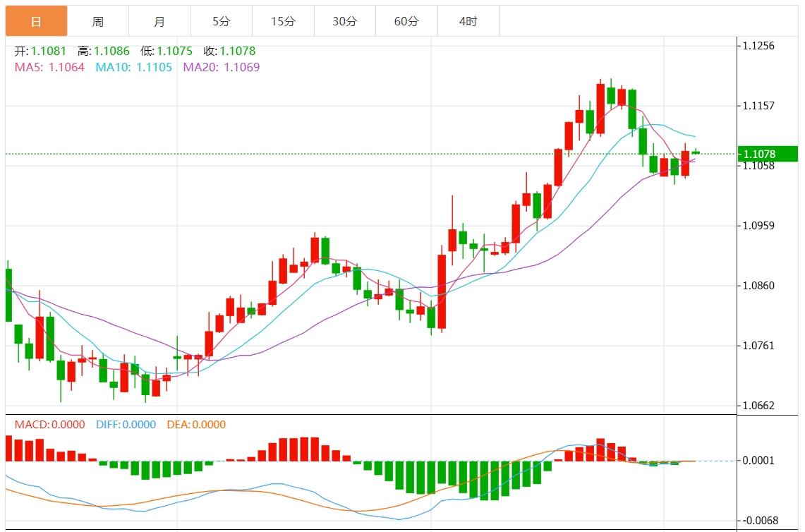Click the MA20 indicator label
Image resolution: width=805 pixels, height=532 pixels.
(222, 67)
